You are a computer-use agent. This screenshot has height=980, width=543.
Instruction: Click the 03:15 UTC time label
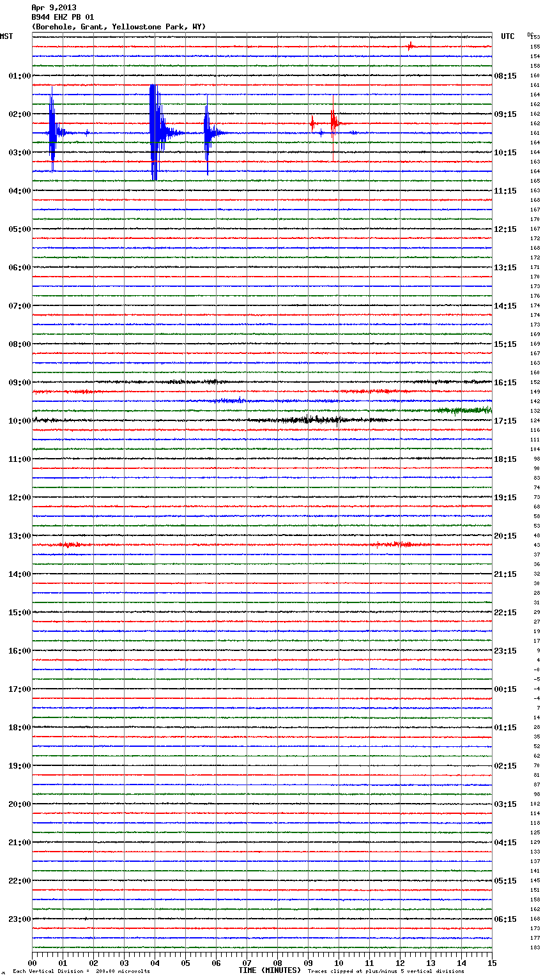505,804
